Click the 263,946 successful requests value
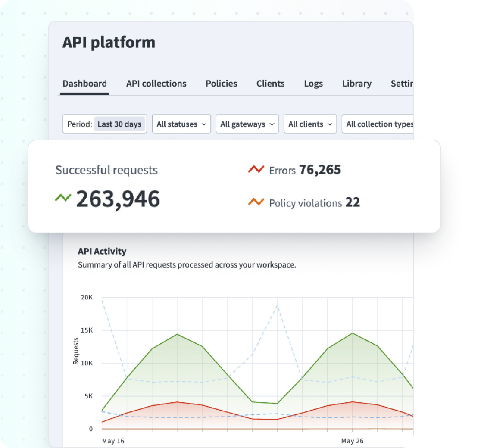The image size is (481, 448). click(118, 199)
